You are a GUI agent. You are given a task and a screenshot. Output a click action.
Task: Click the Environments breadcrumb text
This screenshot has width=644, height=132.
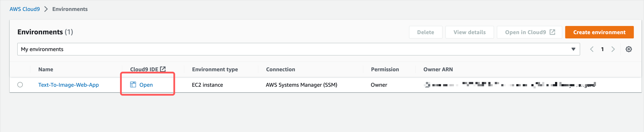[x=70, y=9]
